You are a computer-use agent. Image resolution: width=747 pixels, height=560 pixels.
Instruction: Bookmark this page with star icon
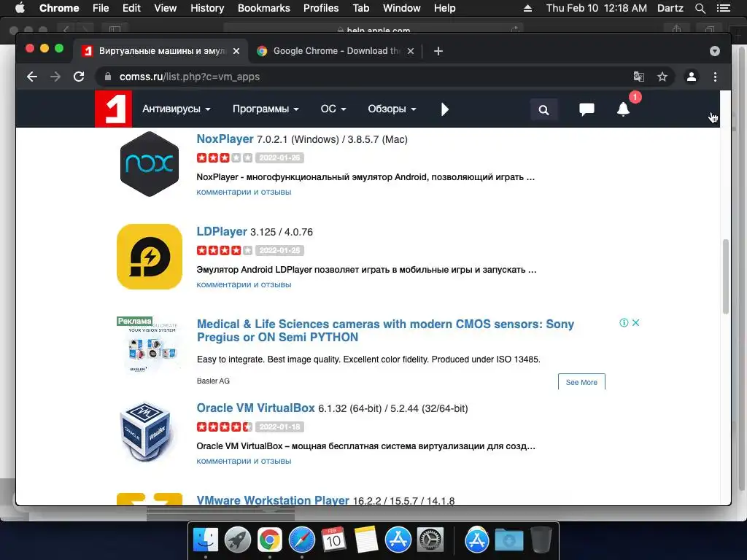point(662,77)
